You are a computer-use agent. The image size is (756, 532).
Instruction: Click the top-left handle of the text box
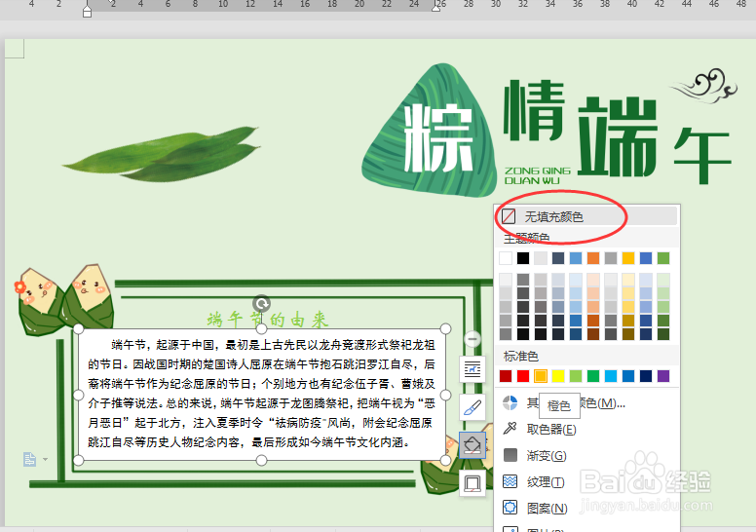[x=78, y=329]
